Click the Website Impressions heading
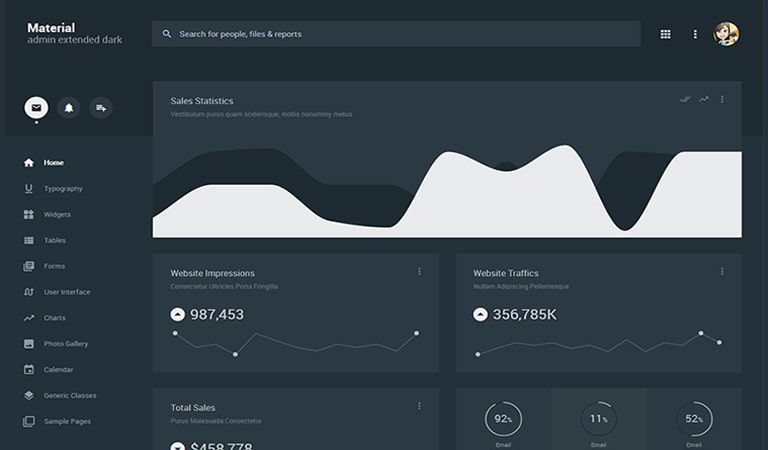This screenshot has height=450, width=768. [213, 273]
